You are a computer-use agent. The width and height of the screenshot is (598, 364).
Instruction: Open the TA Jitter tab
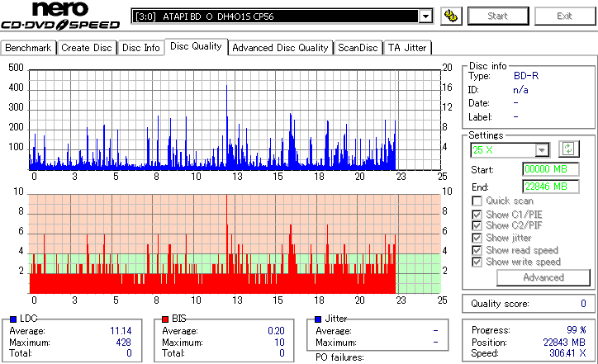click(x=407, y=48)
